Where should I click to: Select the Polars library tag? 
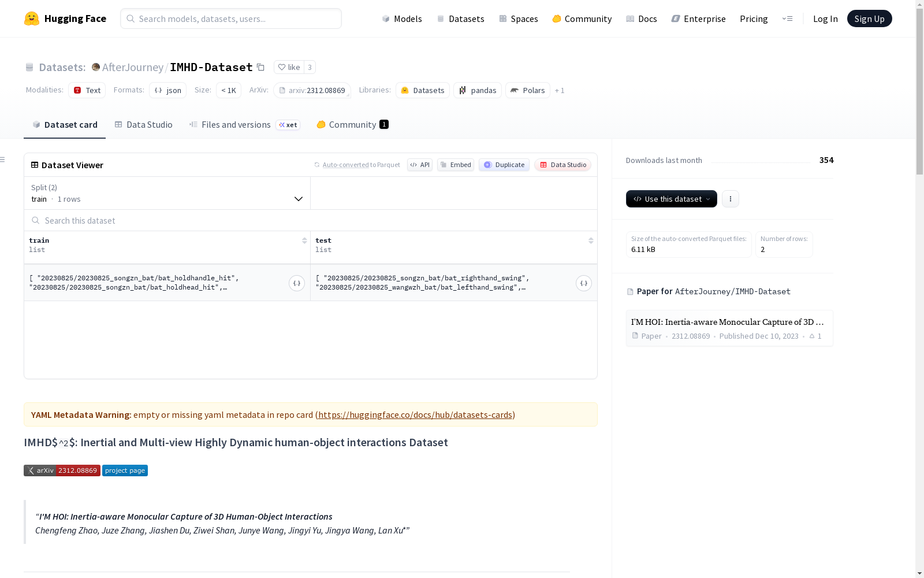pyautogui.click(x=528, y=90)
